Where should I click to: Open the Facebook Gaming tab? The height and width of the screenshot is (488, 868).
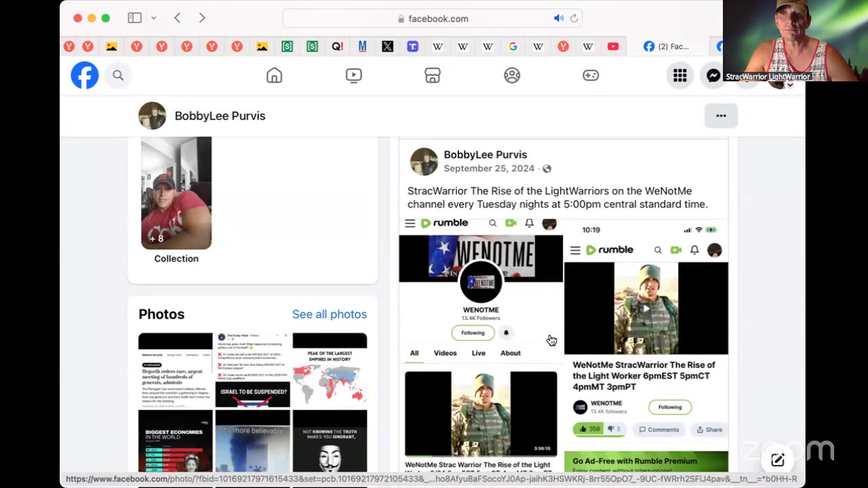coord(591,75)
